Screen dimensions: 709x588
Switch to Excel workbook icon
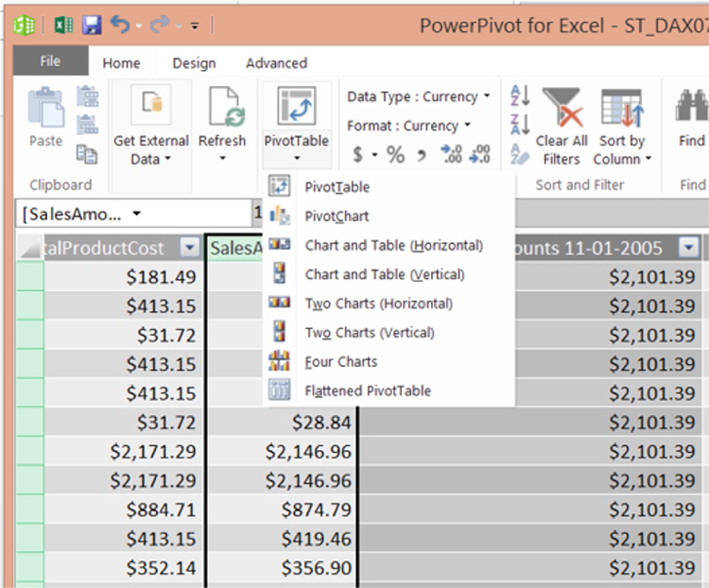(63, 24)
